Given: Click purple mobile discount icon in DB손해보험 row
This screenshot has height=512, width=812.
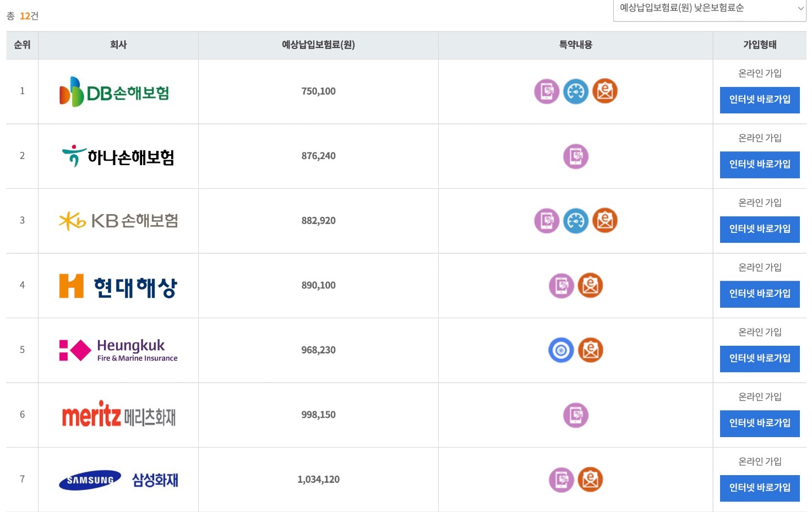Looking at the screenshot, I should pos(547,91).
